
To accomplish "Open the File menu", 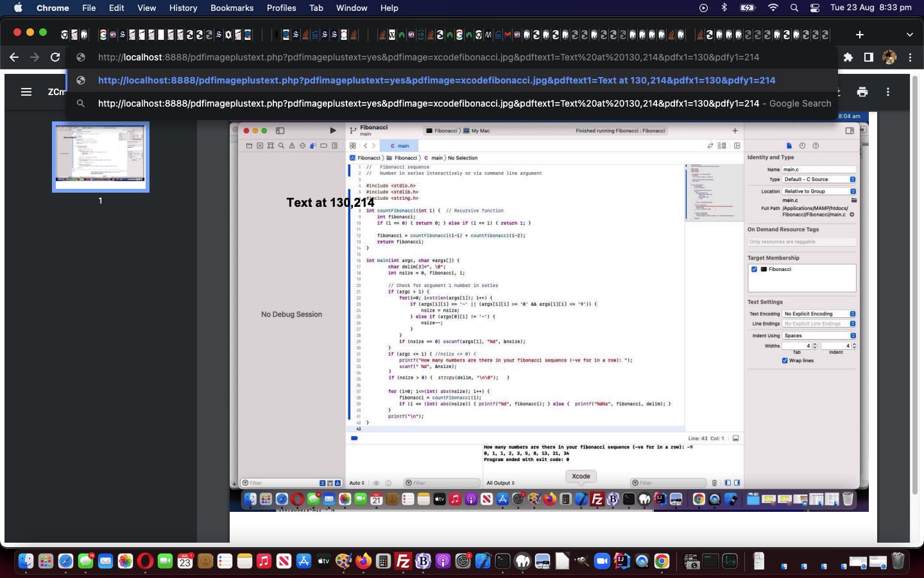I will pyautogui.click(x=89, y=8).
